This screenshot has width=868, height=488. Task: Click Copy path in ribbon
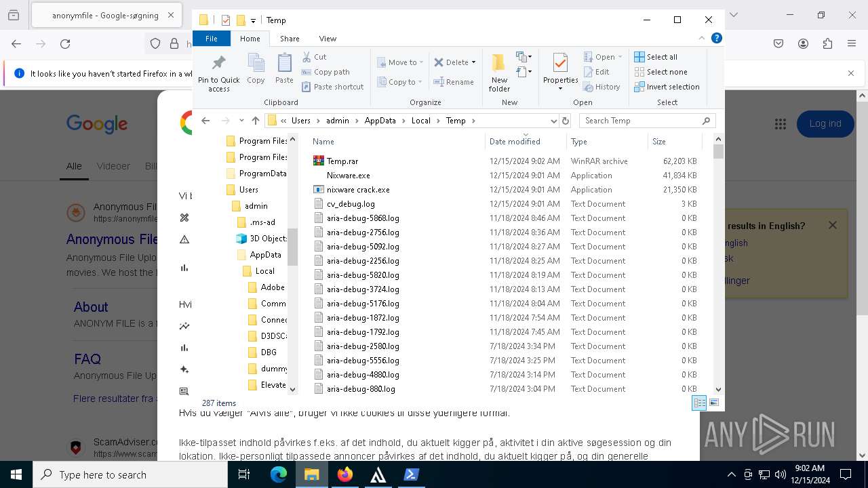(x=325, y=72)
